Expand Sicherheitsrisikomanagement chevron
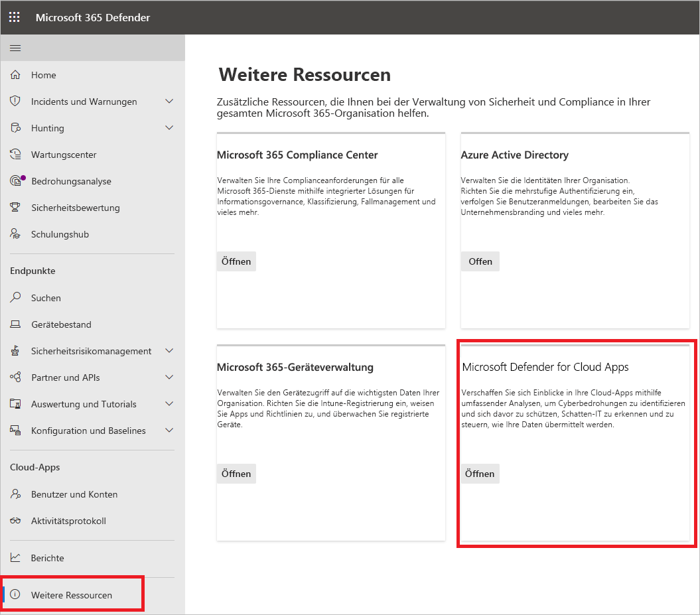 pyautogui.click(x=169, y=351)
